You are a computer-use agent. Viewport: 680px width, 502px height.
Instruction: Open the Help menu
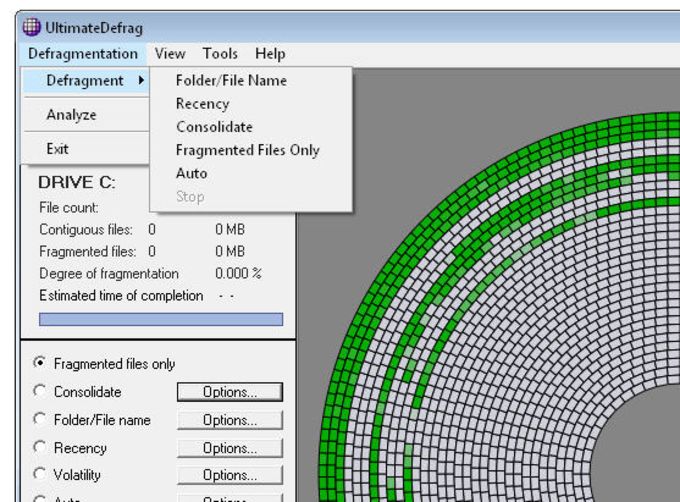pyautogui.click(x=270, y=54)
